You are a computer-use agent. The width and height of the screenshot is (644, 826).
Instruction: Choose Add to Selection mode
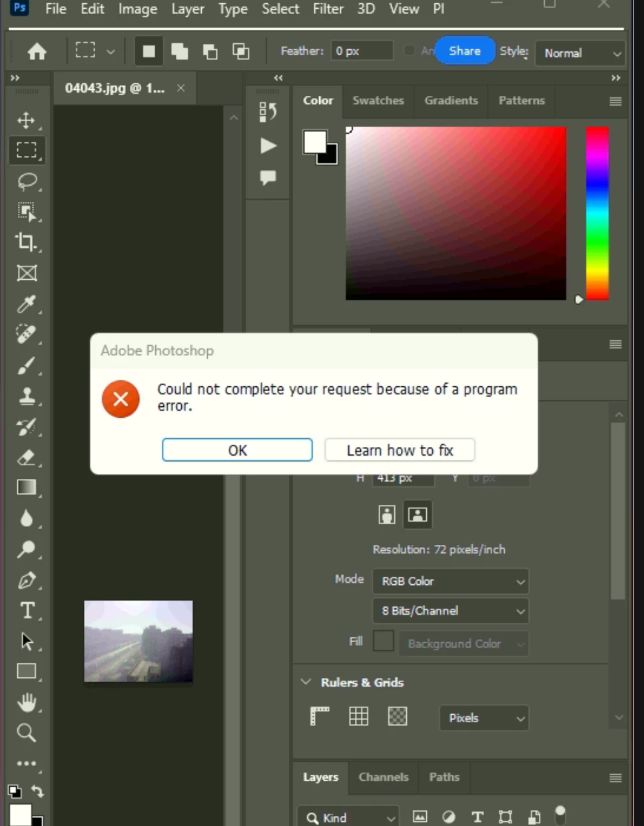pos(180,51)
